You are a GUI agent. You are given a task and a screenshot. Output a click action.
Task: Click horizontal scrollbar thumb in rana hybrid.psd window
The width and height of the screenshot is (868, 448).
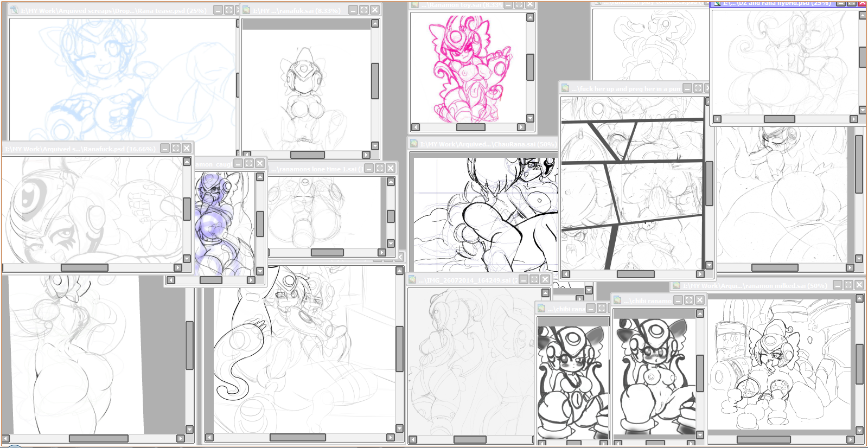[x=780, y=119]
